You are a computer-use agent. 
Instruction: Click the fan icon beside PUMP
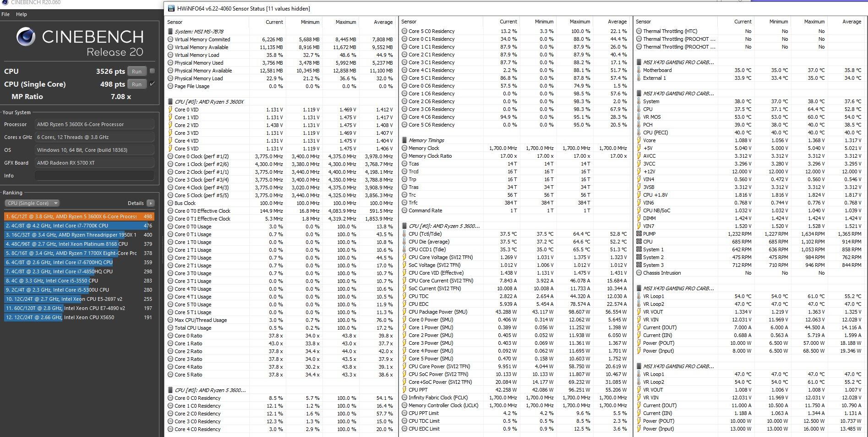tap(639, 234)
